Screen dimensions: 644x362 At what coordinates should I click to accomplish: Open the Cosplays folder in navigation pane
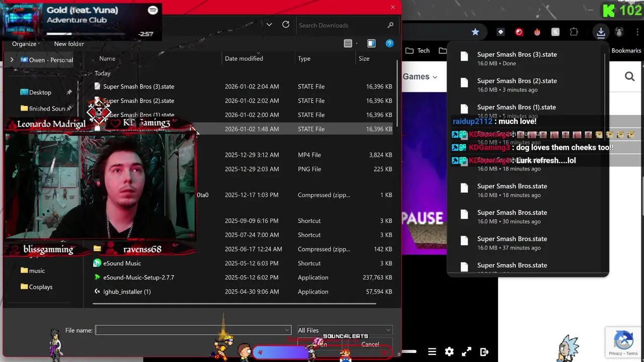pos(36,287)
